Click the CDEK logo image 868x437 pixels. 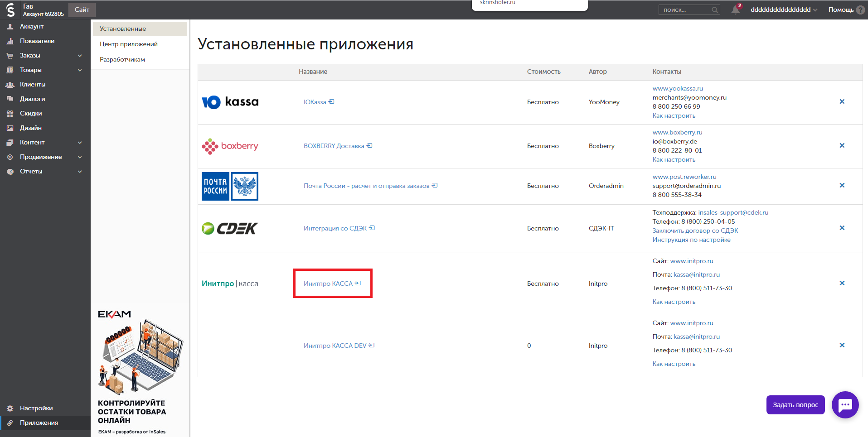tap(229, 228)
